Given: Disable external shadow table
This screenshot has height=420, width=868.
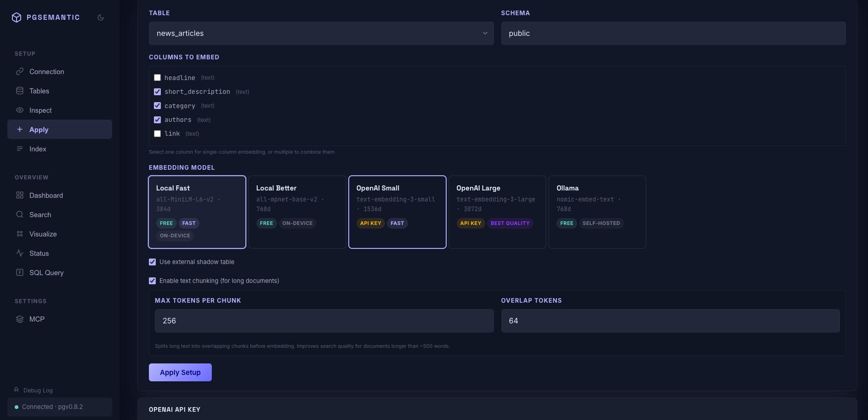Looking at the screenshot, I should pos(152,262).
